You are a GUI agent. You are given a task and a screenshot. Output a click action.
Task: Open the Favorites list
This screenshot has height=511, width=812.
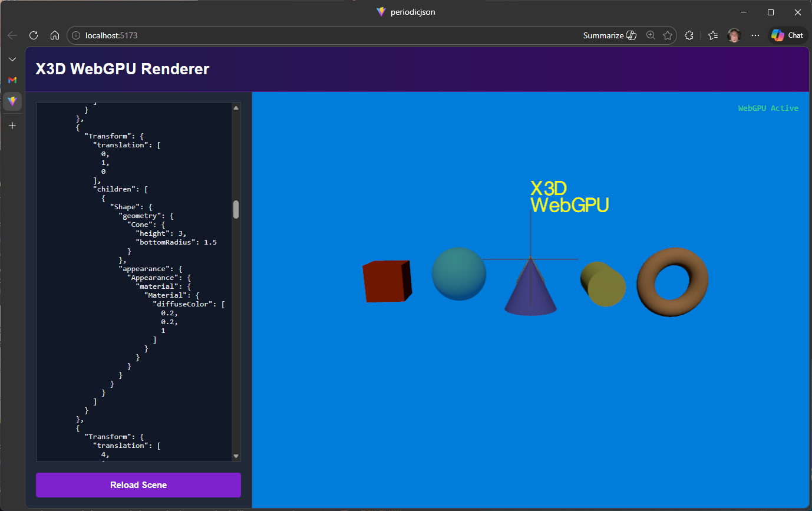click(x=712, y=35)
